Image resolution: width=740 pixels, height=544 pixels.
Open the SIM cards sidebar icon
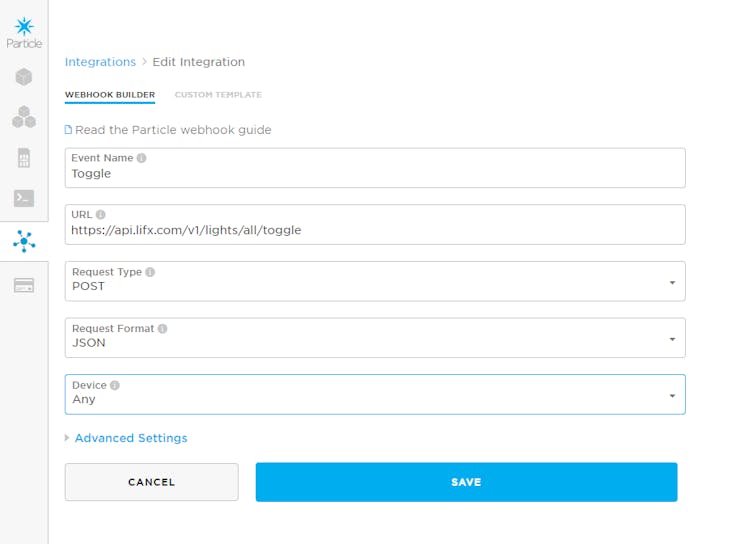tap(24, 158)
